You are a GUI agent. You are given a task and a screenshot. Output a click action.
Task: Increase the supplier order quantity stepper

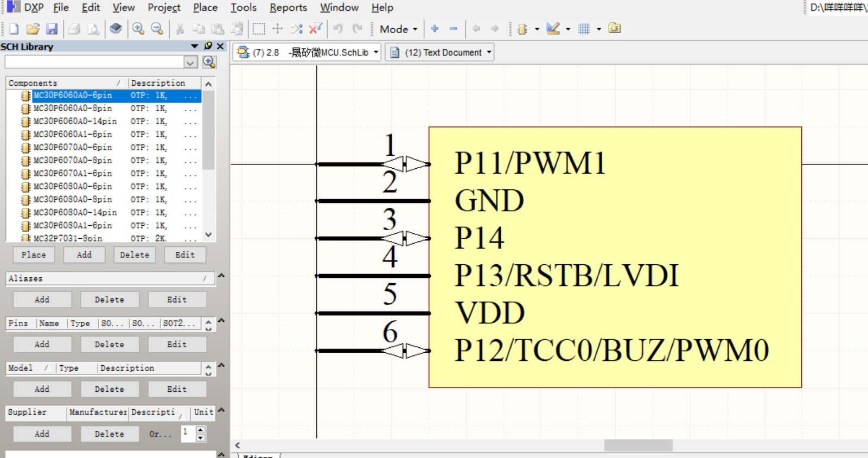click(201, 430)
